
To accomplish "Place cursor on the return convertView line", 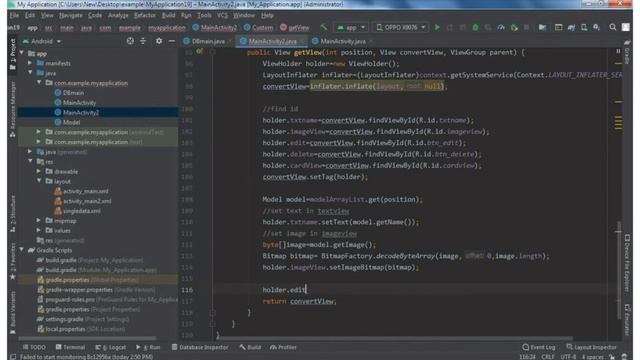I will [300, 301].
